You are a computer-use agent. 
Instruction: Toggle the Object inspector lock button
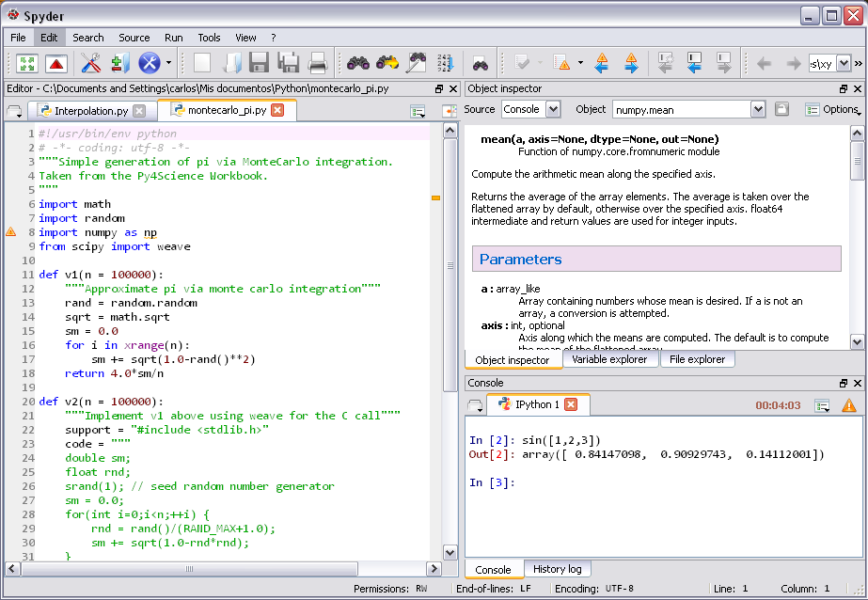click(x=781, y=110)
